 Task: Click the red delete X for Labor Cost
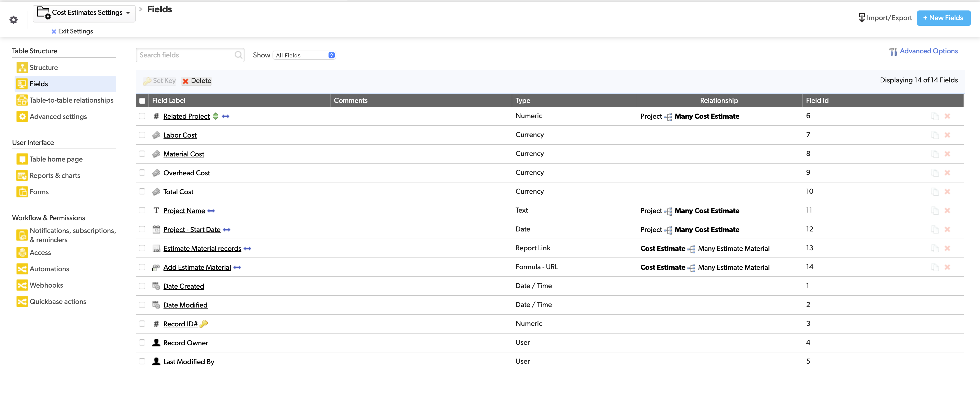(947, 135)
